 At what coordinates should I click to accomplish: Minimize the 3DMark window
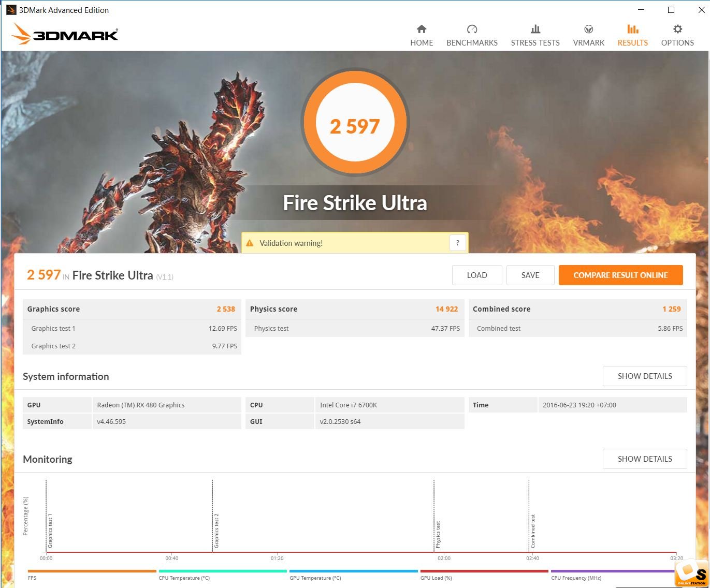click(641, 10)
